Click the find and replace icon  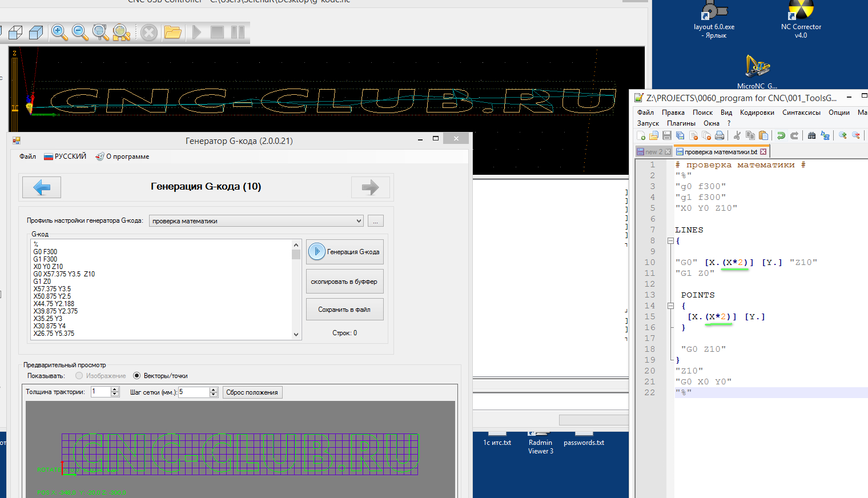coord(825,136)
